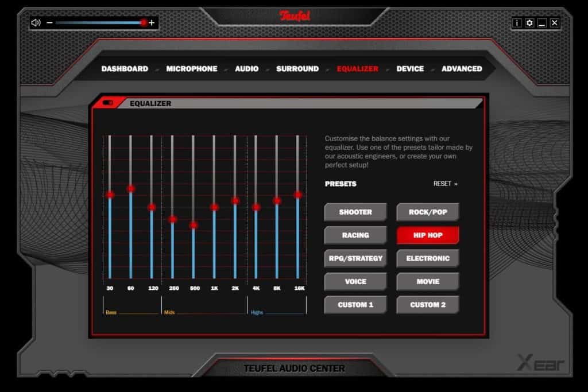Image resolution: width=588 pixels, height=392 pixels.
Task: Apply the ELECTRONIC preset
Action: 427,258
